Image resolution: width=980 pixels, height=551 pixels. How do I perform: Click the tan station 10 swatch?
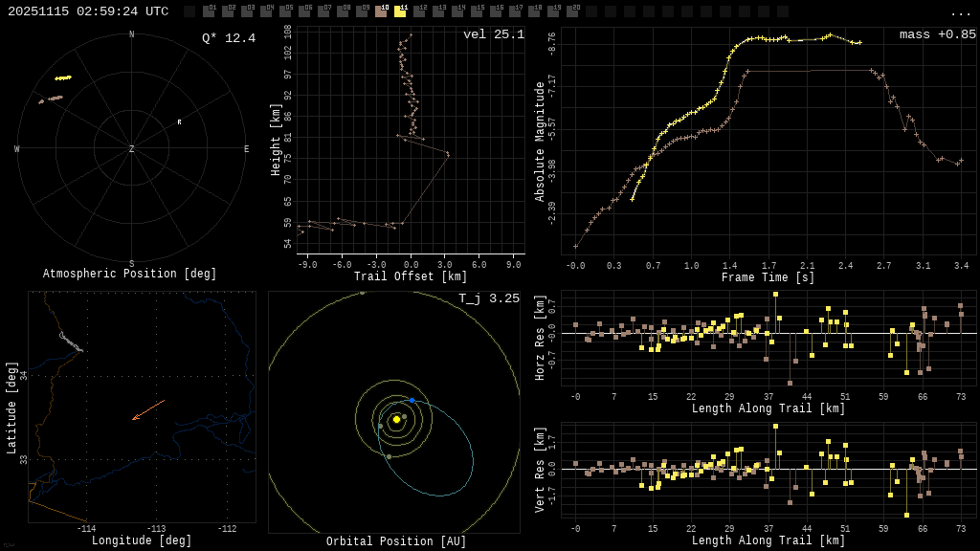pyautogui.click(x=381, y=11)
